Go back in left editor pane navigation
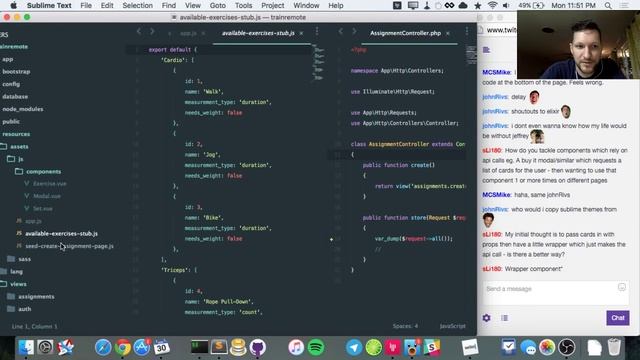Screen dimensions: 640x360 (139, 31)
